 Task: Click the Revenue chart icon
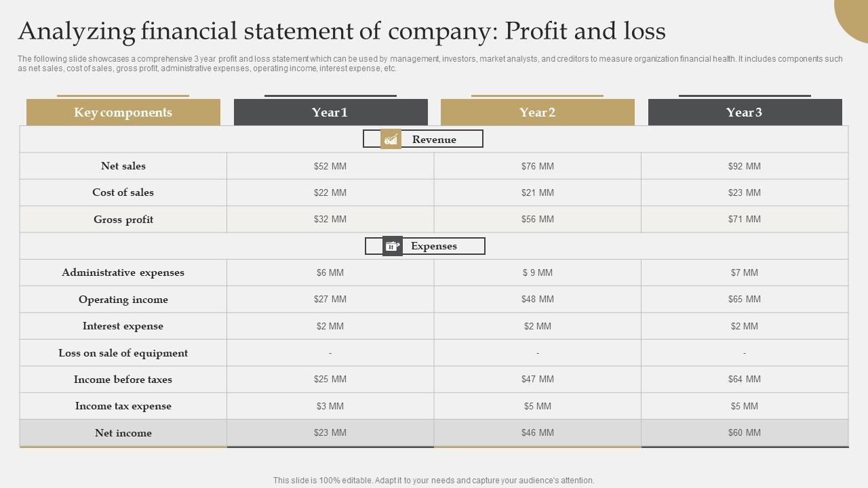pos(391,139)
